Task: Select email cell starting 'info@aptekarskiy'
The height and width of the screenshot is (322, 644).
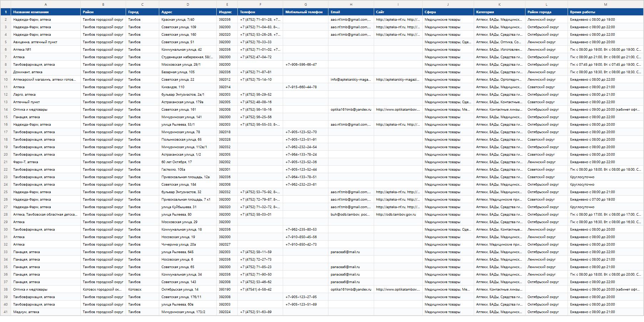Action: pyautogui.click(x=351, y=80)
